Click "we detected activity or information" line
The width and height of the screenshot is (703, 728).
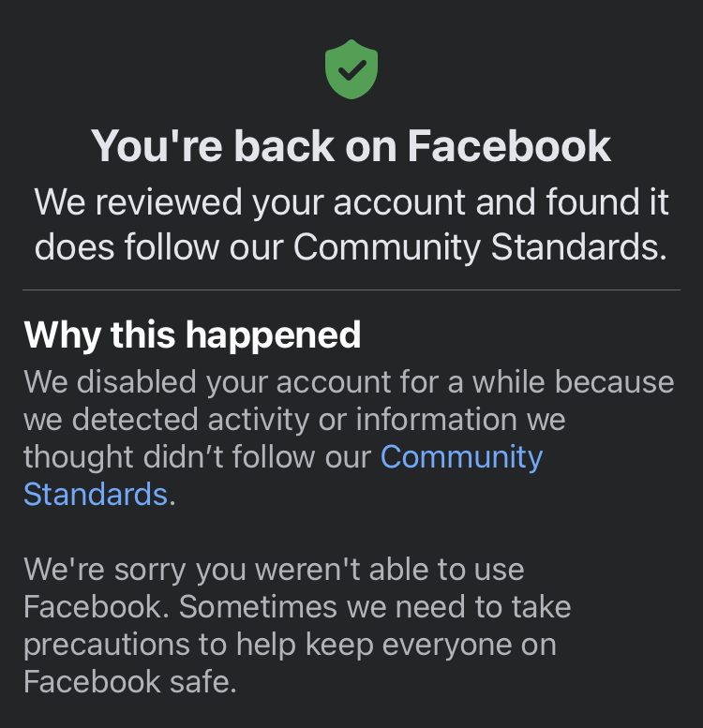click(294, 420)
